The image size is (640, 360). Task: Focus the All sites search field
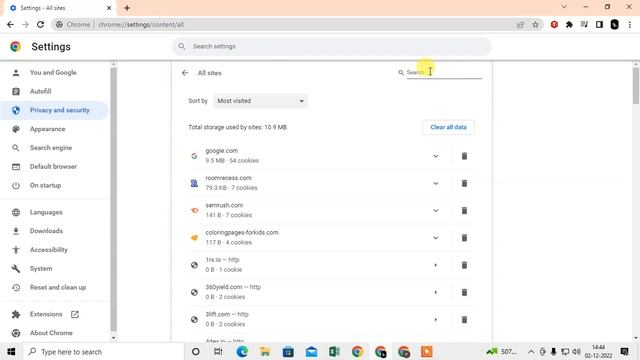click(x=444, y=72)
